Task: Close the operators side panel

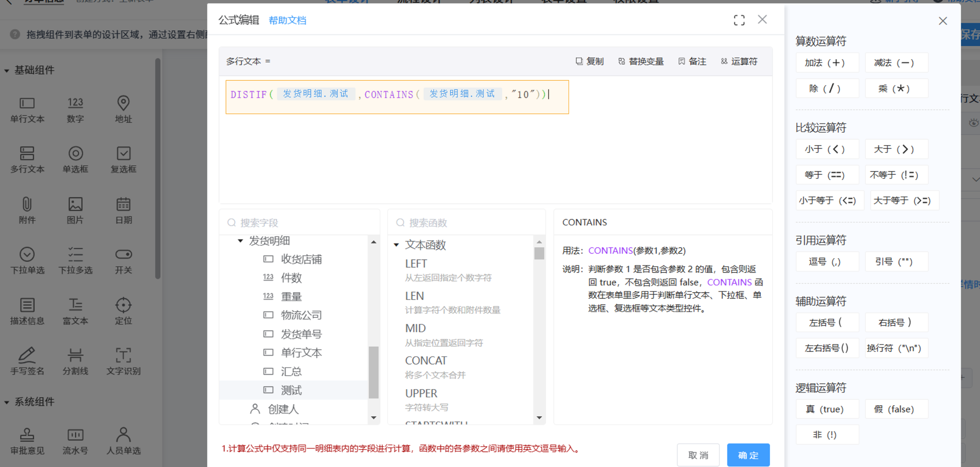Action: 943,21
